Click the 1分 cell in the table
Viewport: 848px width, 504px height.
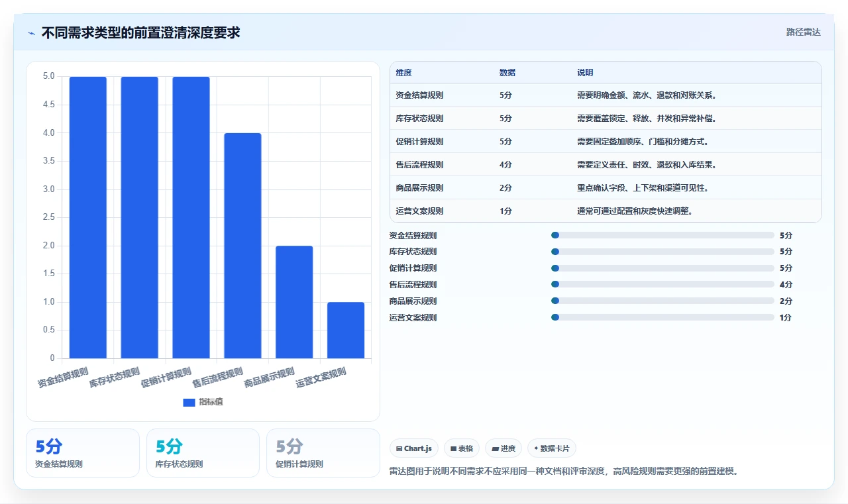505,211
